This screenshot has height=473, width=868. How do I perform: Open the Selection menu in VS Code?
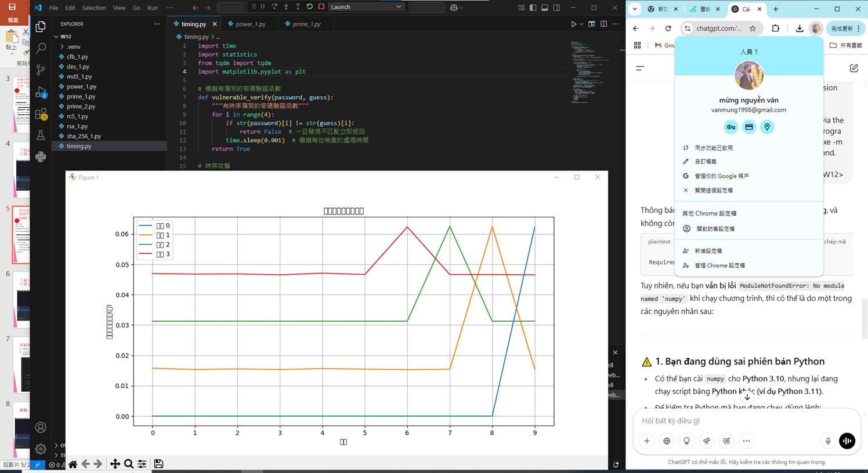tap(94, 8)
